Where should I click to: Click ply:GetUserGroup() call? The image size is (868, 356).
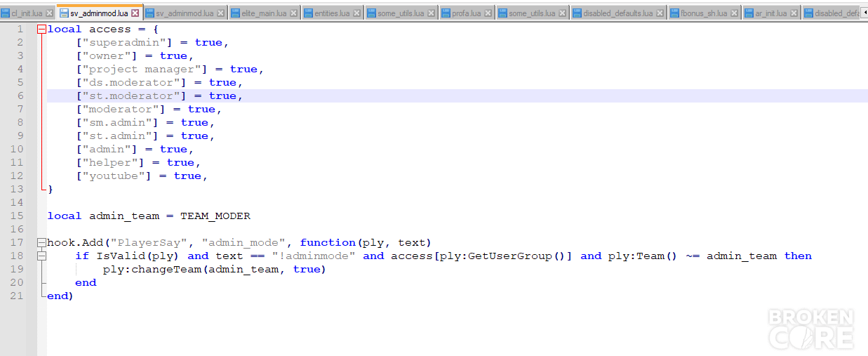point(503,256)
